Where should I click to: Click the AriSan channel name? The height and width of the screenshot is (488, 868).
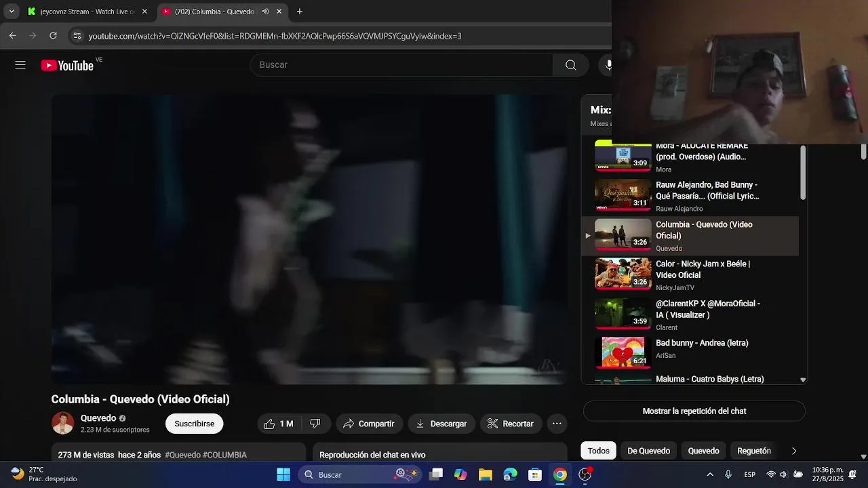[x=666, y=356]
